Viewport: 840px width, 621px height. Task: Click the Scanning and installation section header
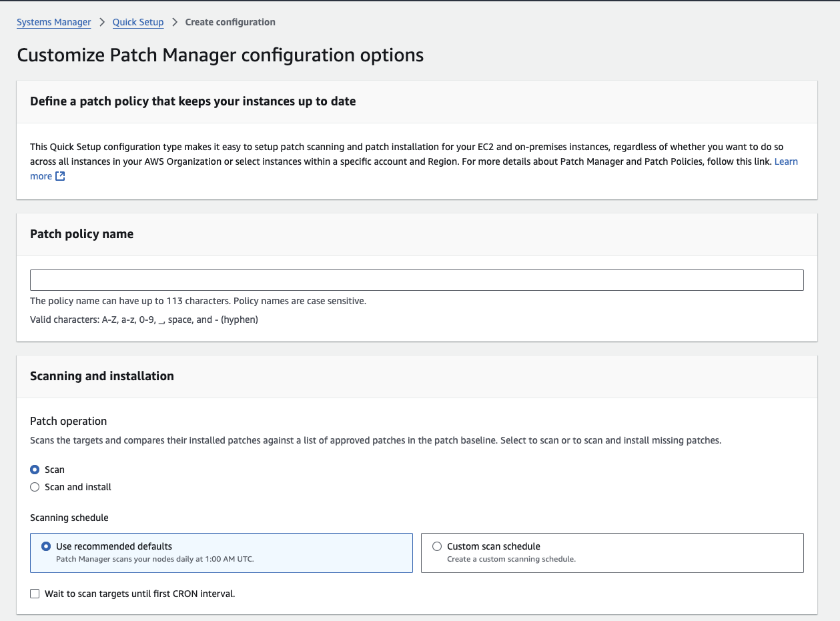click(102, 376)
